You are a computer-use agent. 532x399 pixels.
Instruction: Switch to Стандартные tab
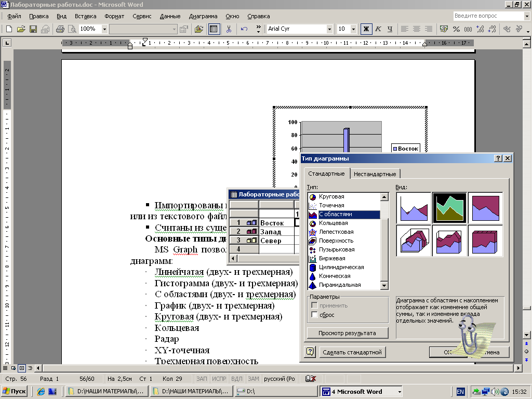point(326,174)
